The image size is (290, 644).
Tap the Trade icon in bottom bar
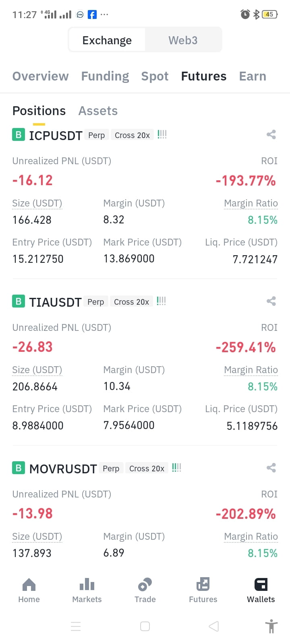click(x=145, y=584)
